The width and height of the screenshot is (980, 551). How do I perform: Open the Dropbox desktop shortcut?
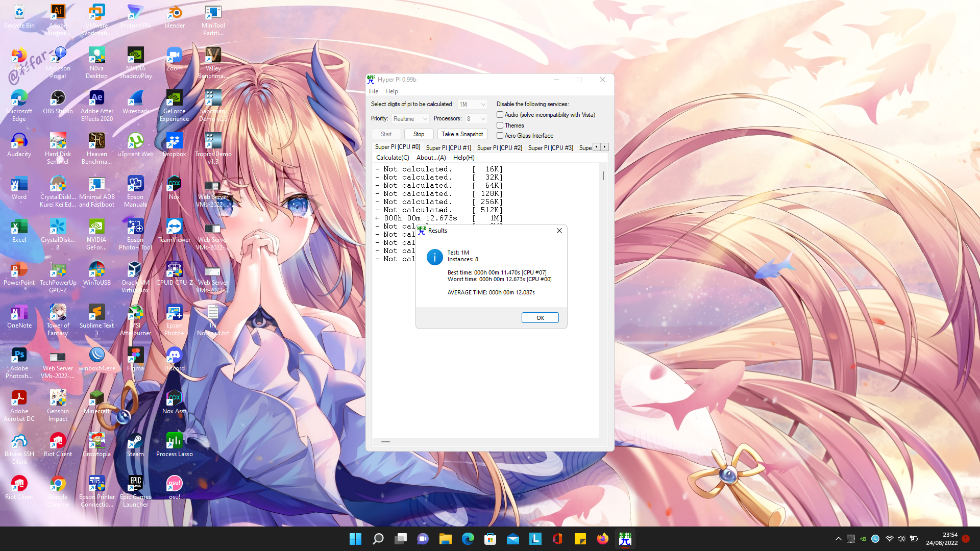[x=174, y=145]
